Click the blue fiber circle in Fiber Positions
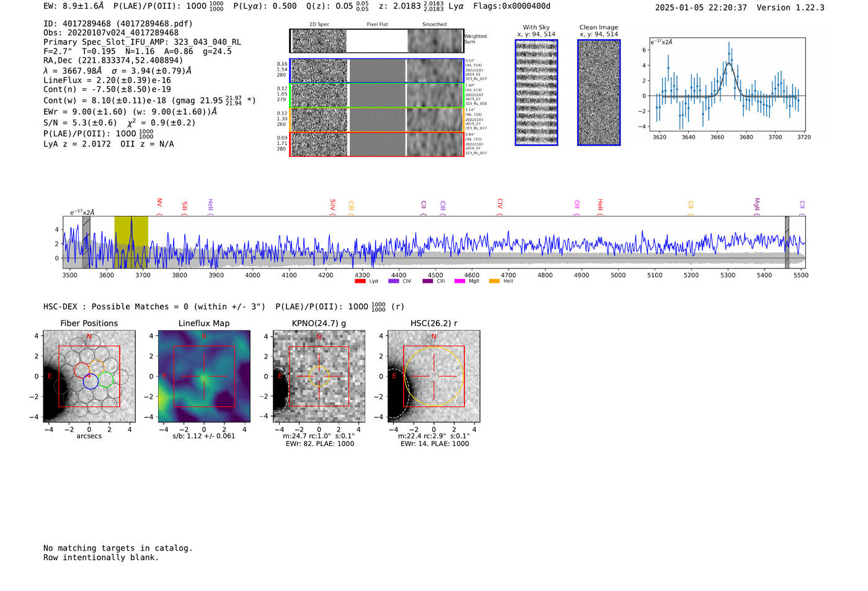This screenshot has height=591, width=868. [91, 381]
